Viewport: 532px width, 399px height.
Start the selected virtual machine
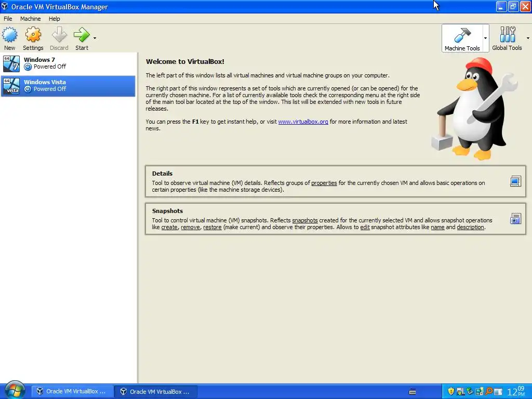click(82, 38)
